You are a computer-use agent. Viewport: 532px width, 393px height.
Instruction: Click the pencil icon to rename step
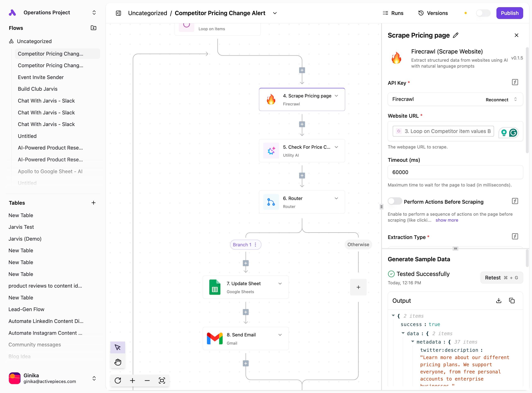(x=456, y=35)
